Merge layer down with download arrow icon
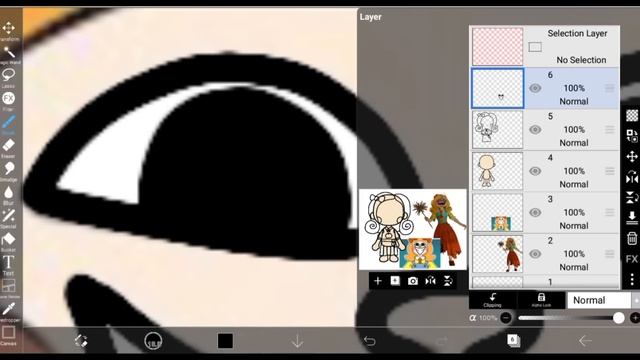 point(632,218)
